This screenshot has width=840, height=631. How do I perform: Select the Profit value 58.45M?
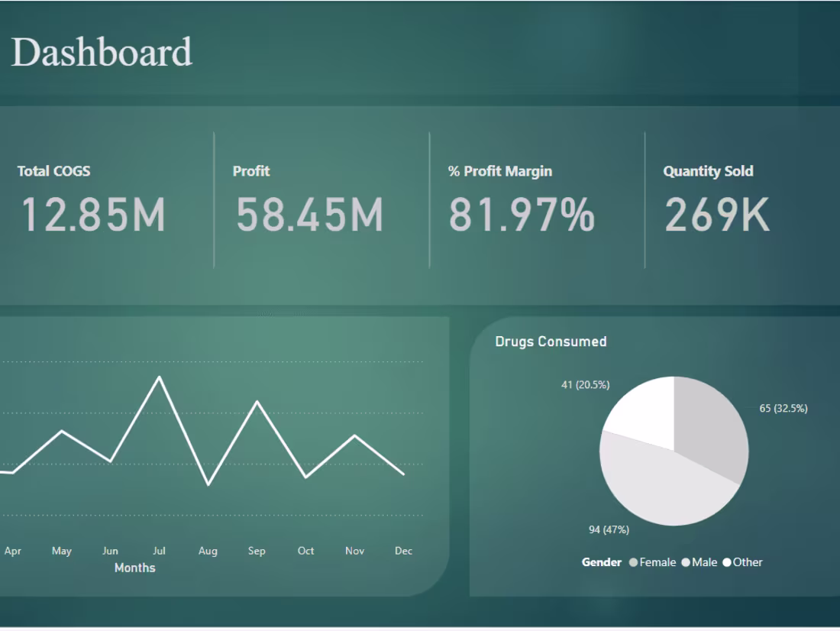pyautogui.click(x=309, y=214)
